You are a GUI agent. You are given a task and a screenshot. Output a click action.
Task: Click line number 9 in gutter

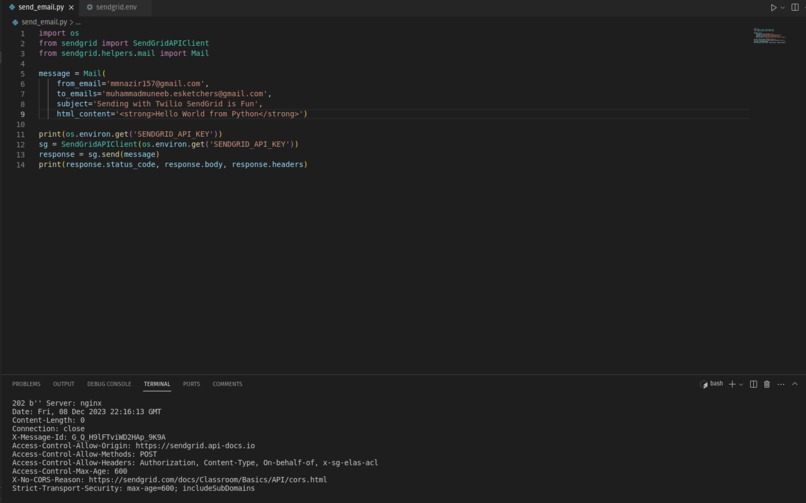23,114
